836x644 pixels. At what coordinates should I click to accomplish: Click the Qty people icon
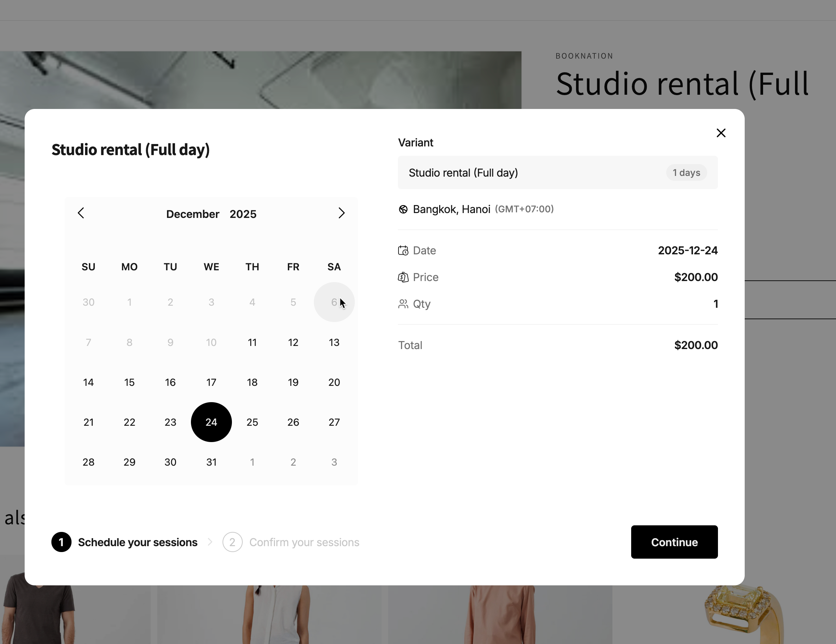click(403, 304)
